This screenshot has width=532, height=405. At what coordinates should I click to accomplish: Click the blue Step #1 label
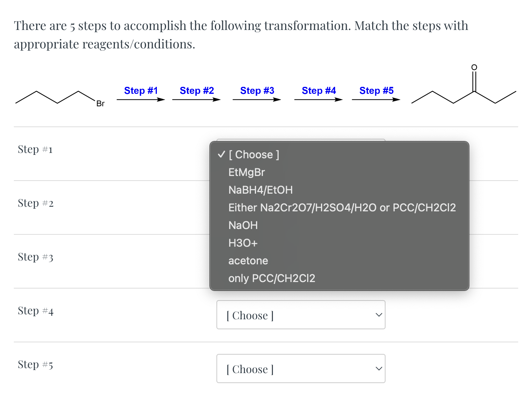pos(141,90)
